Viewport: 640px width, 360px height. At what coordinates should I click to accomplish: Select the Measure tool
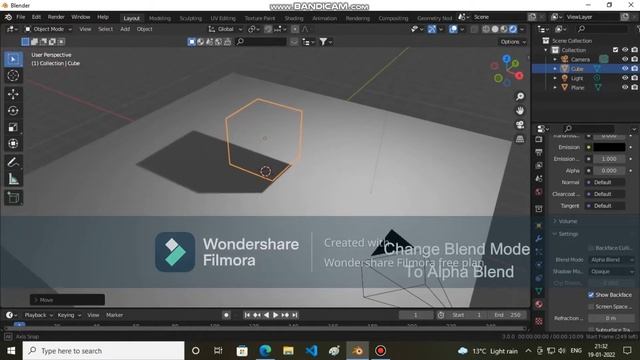(x=13, y=179)
